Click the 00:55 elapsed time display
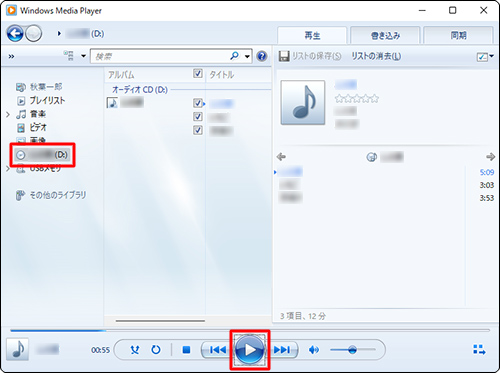The width and height of the screenshot is (500, 373). [100, 350]
